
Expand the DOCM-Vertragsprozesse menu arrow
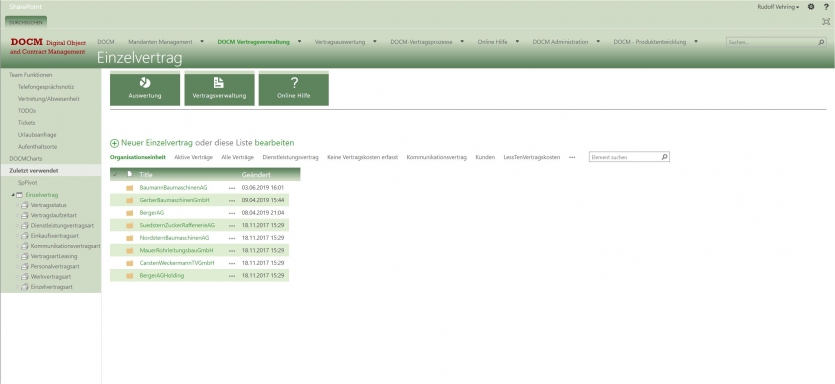(x=462, y=42)
